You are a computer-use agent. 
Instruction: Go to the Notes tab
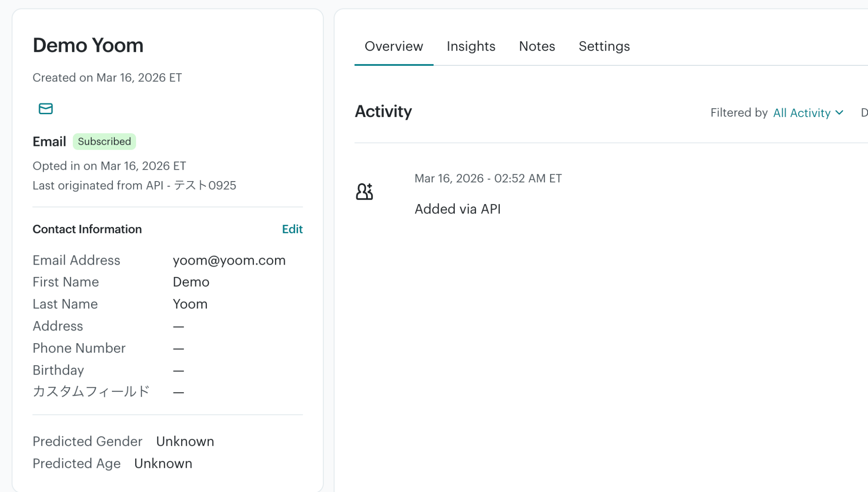(537, 46)
